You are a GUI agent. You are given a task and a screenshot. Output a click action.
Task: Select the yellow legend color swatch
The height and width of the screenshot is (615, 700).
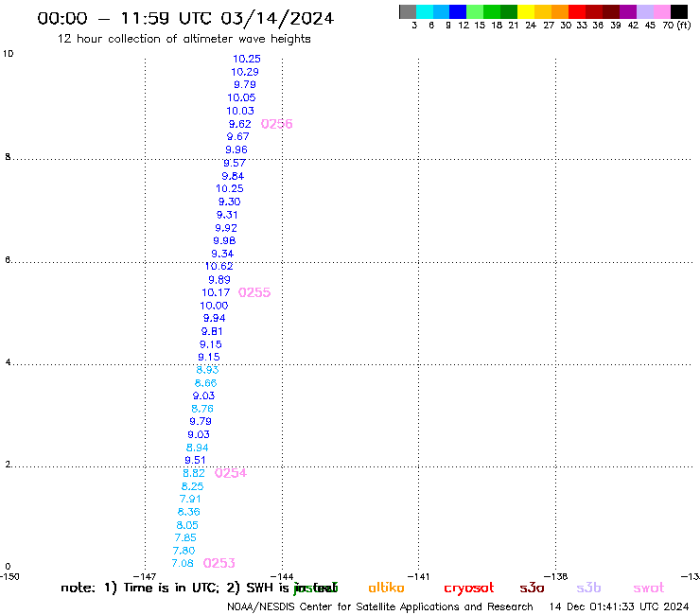click(526, 11)
